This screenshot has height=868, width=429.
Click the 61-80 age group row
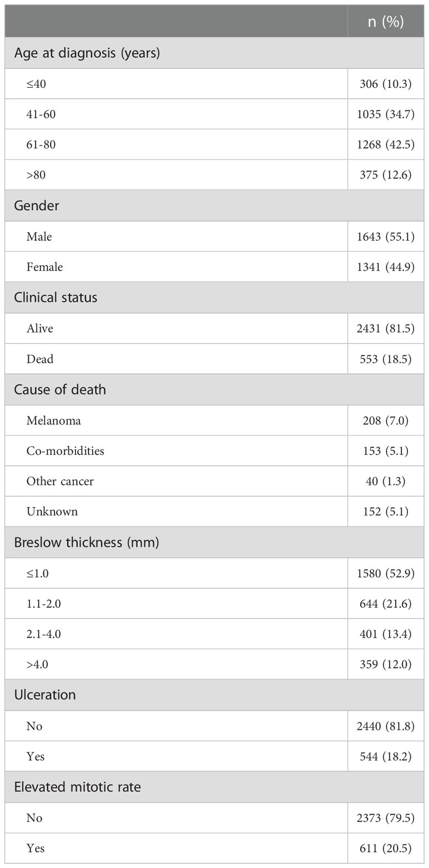coord(214,145)
